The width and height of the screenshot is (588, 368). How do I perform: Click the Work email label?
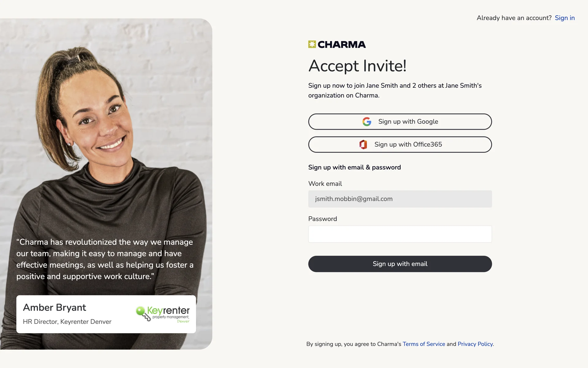(325, 184)
